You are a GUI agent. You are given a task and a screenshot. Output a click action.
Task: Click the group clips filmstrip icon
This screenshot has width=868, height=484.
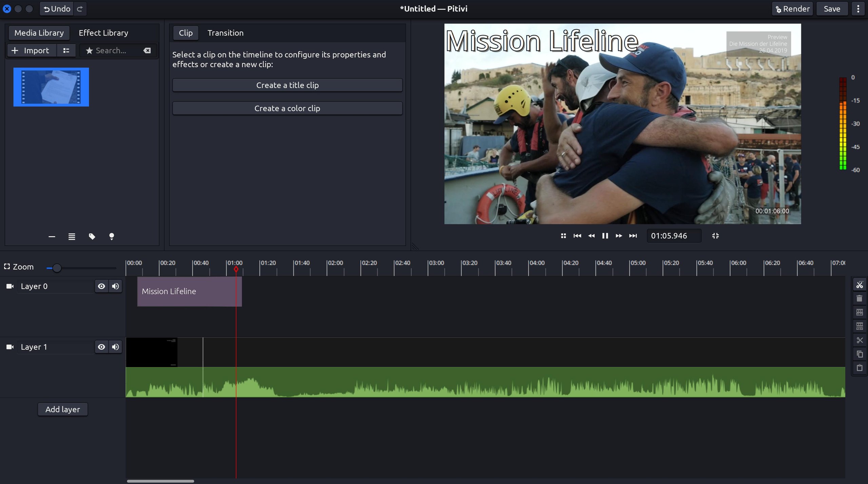[859, 312]
